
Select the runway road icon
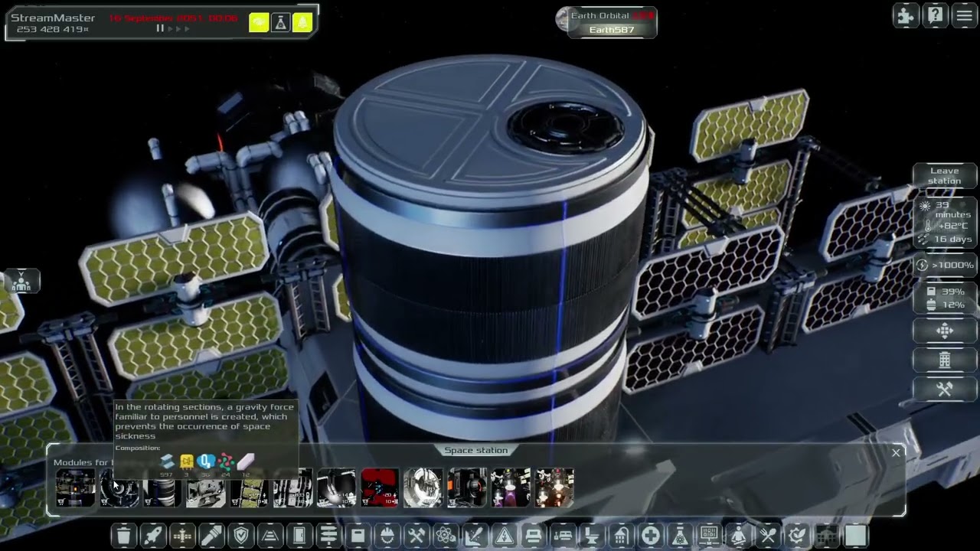coord(269,536)
